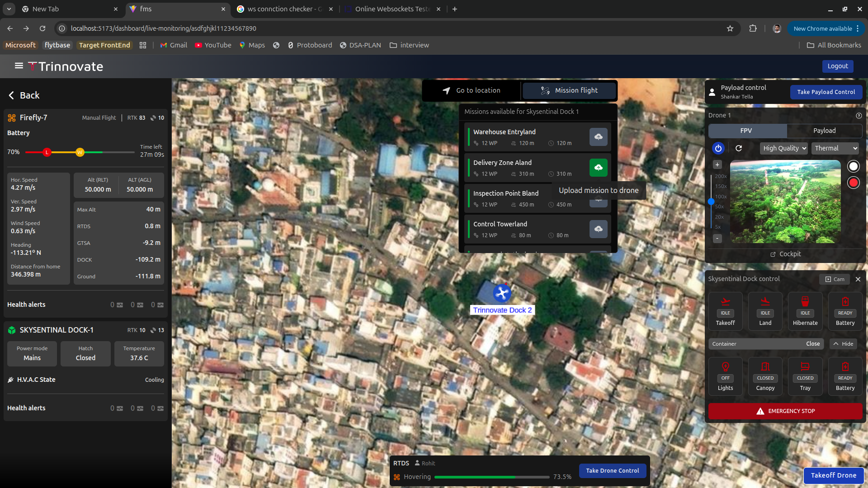Select the Go to location tab
Image resolution: width=868 pixels, height=488 pixels.
click(472, 90)
